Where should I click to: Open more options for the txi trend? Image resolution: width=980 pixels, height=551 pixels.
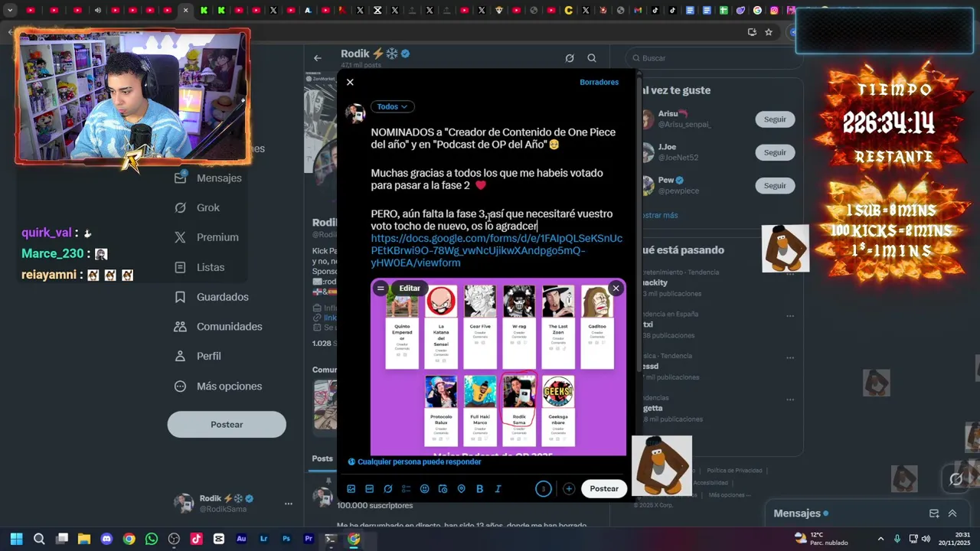790,315
